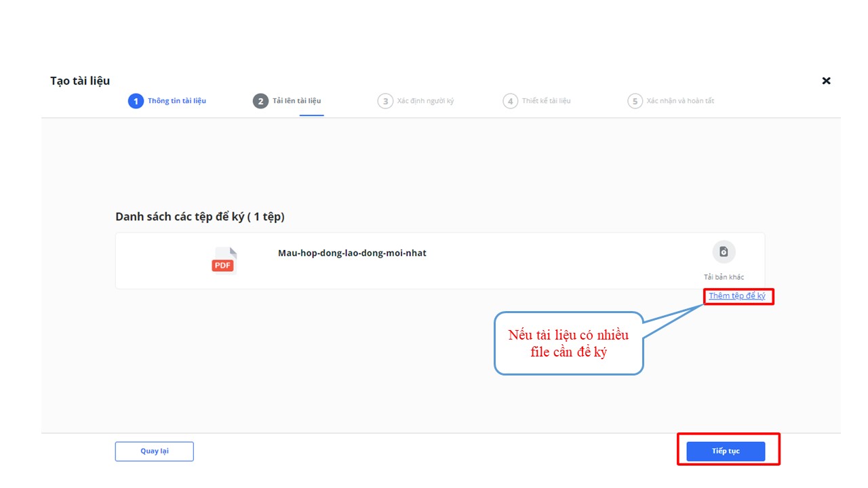Click the Tạo tài liệu title
868x488 pixels.
(80, 81)
